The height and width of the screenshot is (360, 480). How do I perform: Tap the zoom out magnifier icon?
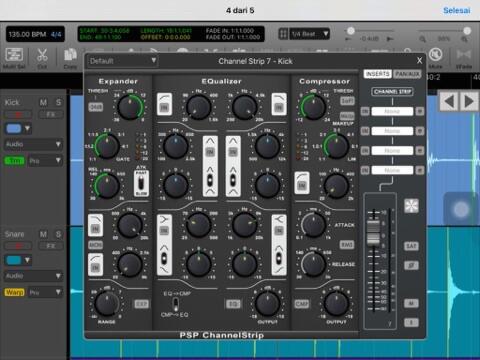[x=423, y=39]
